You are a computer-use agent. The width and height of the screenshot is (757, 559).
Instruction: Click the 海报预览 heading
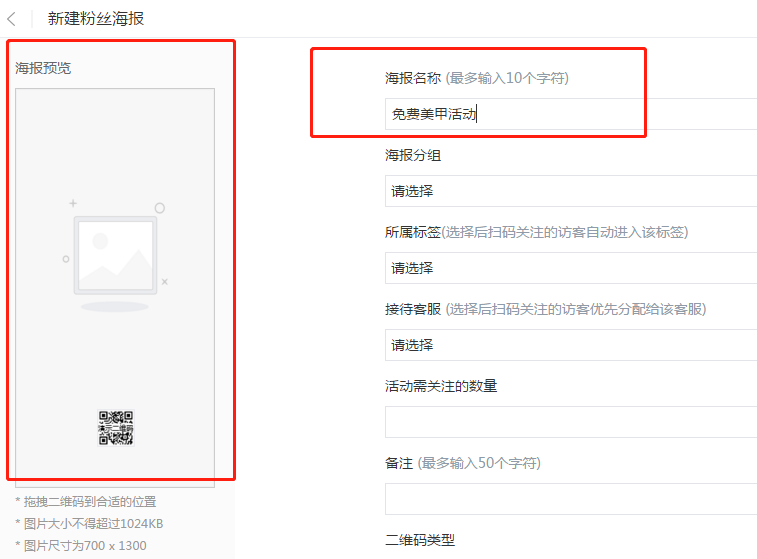(x=43, y=68)
